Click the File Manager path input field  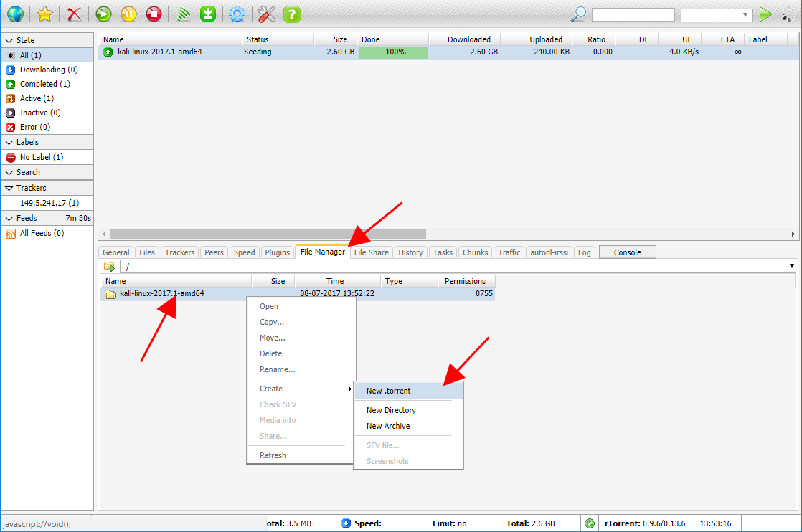455,266
